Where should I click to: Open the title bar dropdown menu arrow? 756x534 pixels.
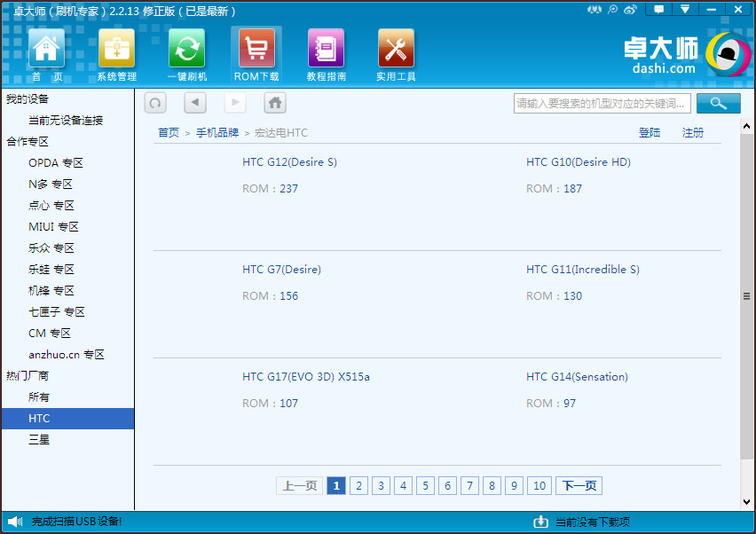tap(685, 9)
